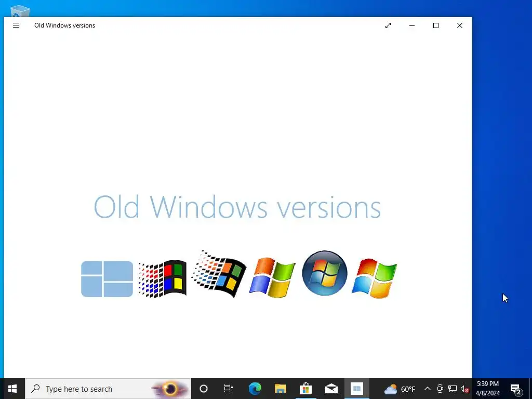The image size is (532, 399).
Task: Select the Windows 7 flag logo
Action: (374, 278)
